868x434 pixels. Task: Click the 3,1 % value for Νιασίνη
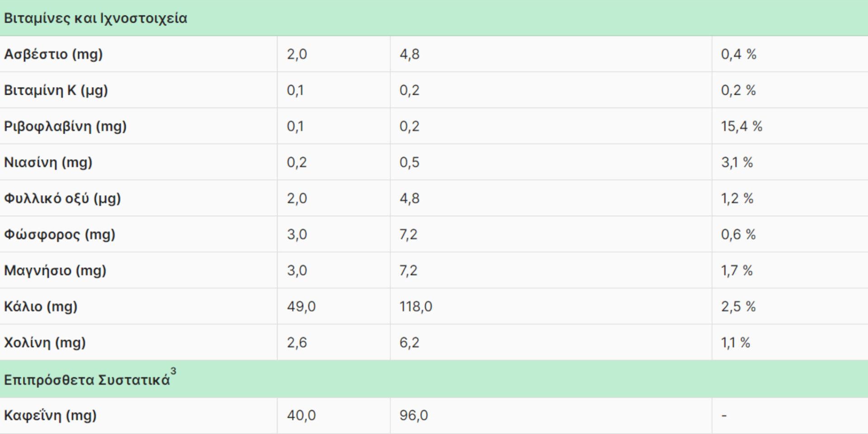[x=737, y=163]
